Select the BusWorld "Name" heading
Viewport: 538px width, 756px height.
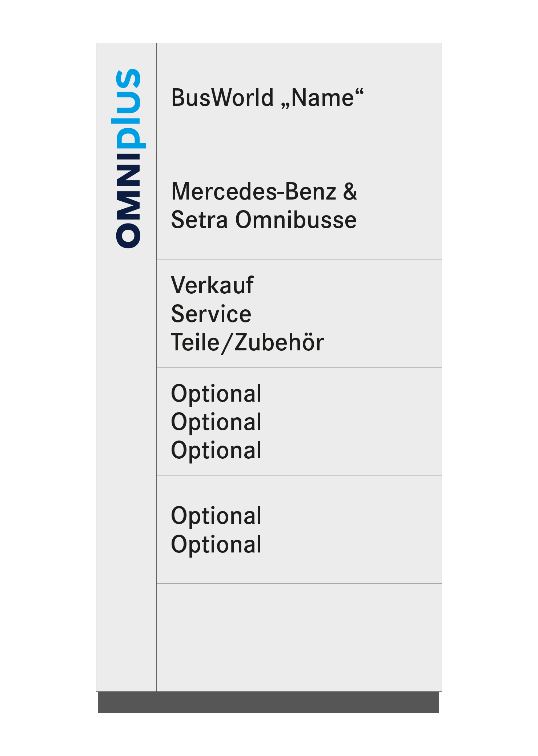tap(268, 98)
